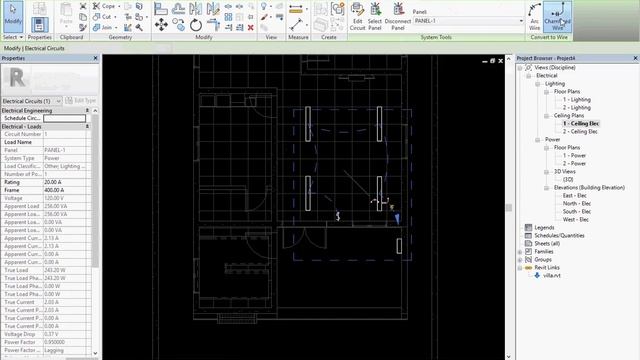Collapse the Electrical - Loads properties group

coord(87,127)
